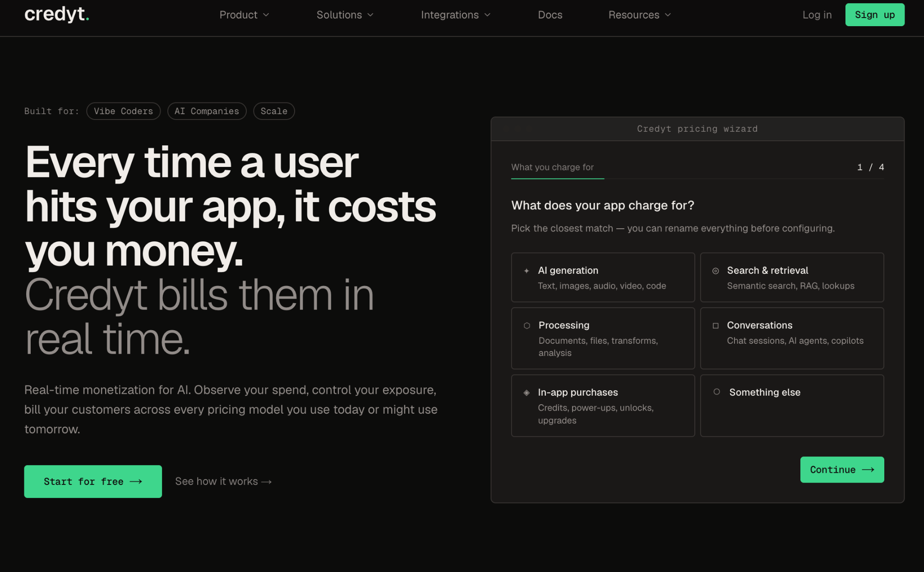The width and height of the screenshot is (924, 572).
Task: Click the Pick the closest match hint text
Action: [x=673, y=228]
